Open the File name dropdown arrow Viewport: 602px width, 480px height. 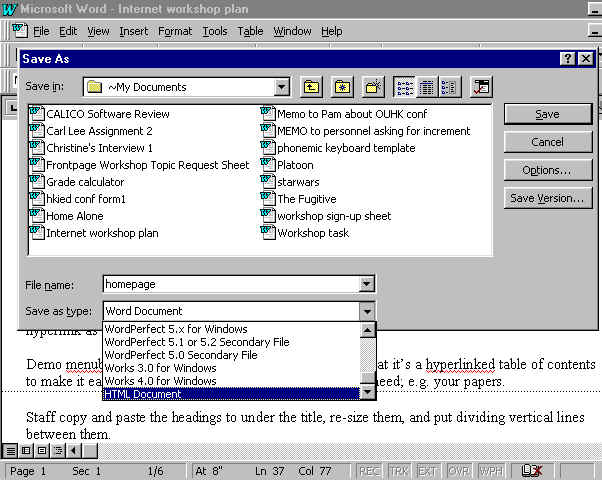click(367, 285)
